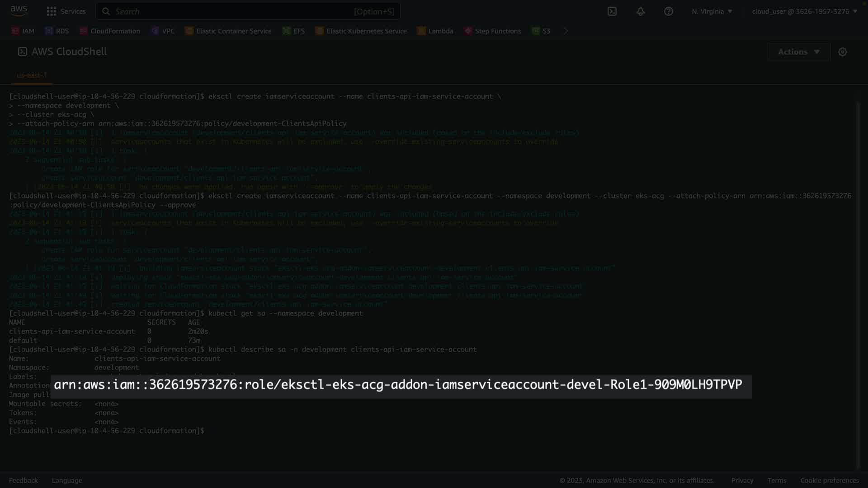Open the Services grid menu
The image size is (868, 488).
tap(52, 11)
